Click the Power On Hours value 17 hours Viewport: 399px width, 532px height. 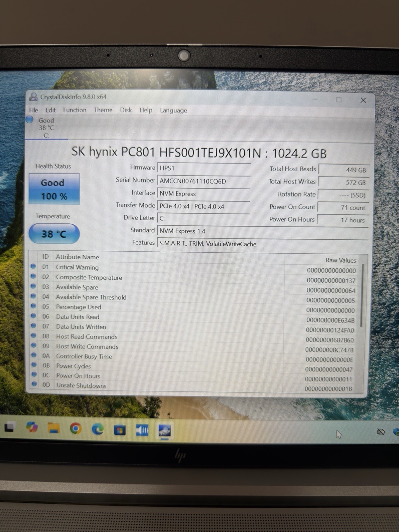pos(342,220)
